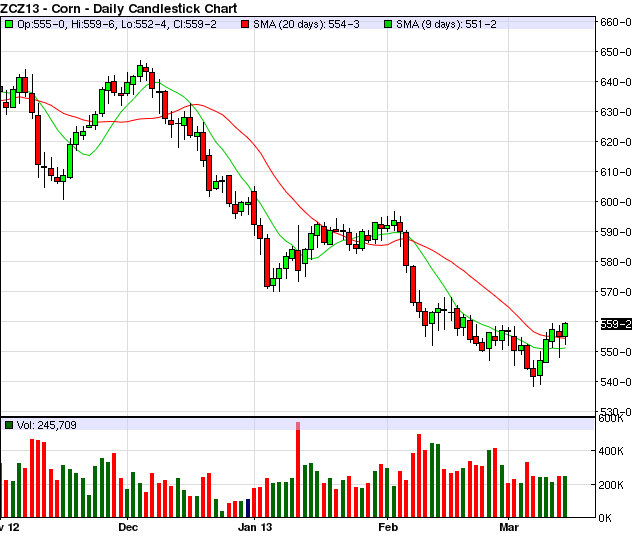This screenshot has height=536, width=640.
Task: Click the 'Vol: 245,709' volume label
Action: click(x=47, y=425)
